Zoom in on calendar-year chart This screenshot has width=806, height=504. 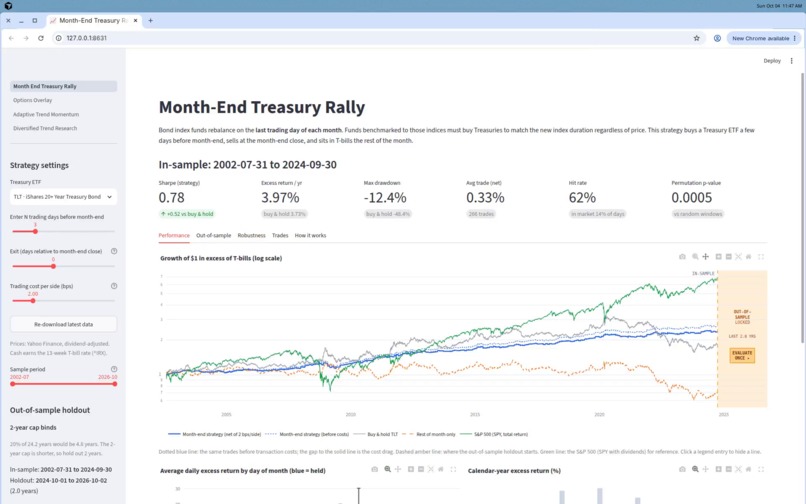(x=719, y=469)
